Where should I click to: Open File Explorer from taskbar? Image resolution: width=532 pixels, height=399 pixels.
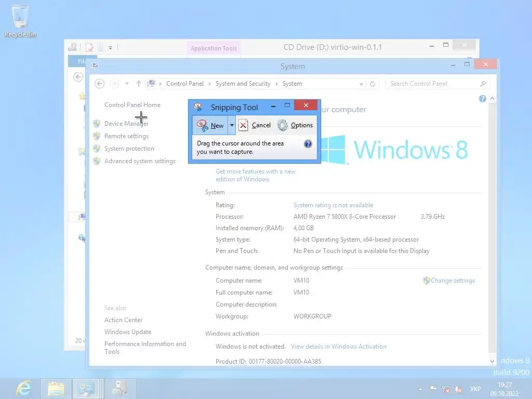pos(56,389)
